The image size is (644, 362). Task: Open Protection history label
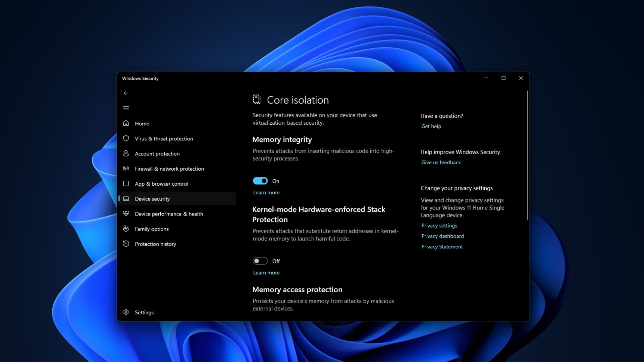click(x=155, y=244)
